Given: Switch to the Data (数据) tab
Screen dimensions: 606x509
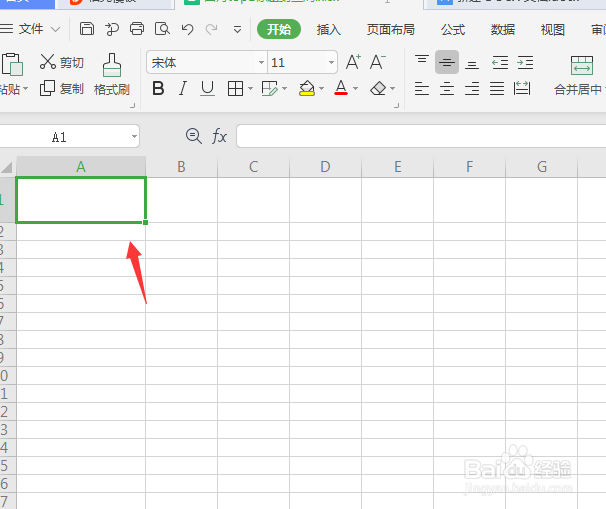Looking at the screenshot, I should coord(503,29).
